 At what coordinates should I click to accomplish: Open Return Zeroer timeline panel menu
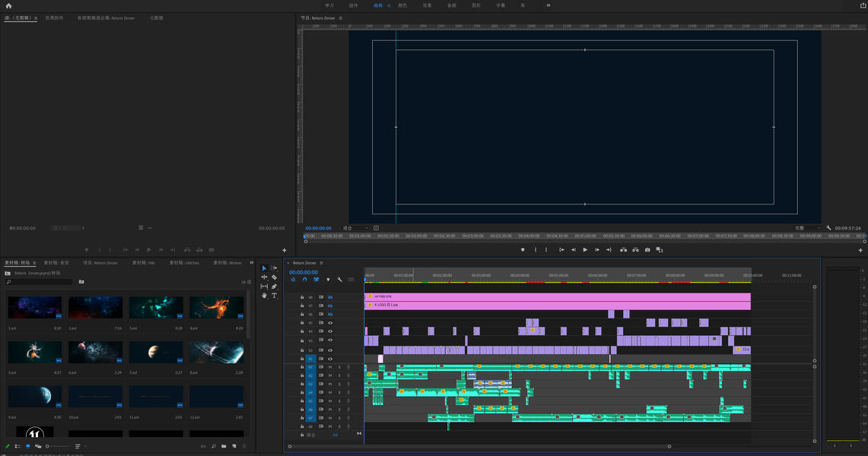321,263
